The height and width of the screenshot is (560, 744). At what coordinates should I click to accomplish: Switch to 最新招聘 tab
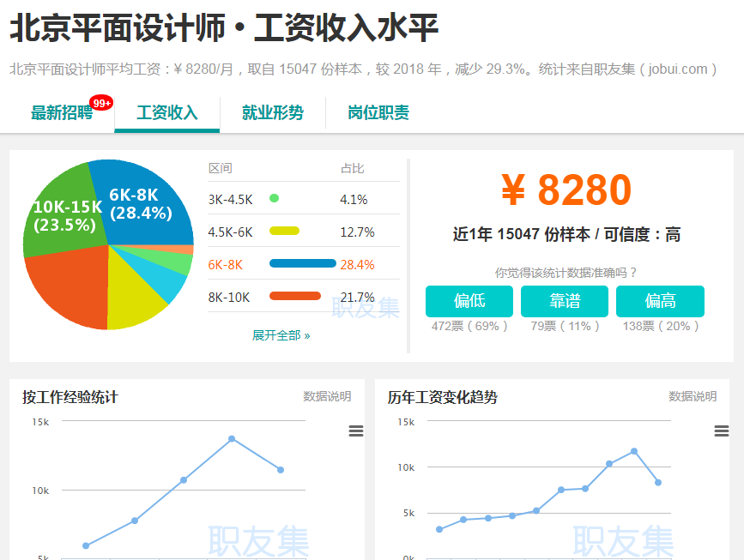(62, 112)
